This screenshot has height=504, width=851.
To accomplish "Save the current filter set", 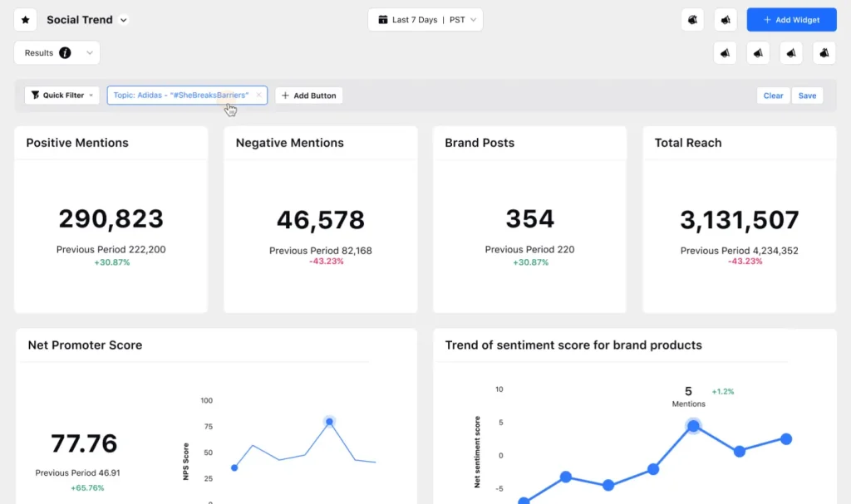I will coord(807,95).
